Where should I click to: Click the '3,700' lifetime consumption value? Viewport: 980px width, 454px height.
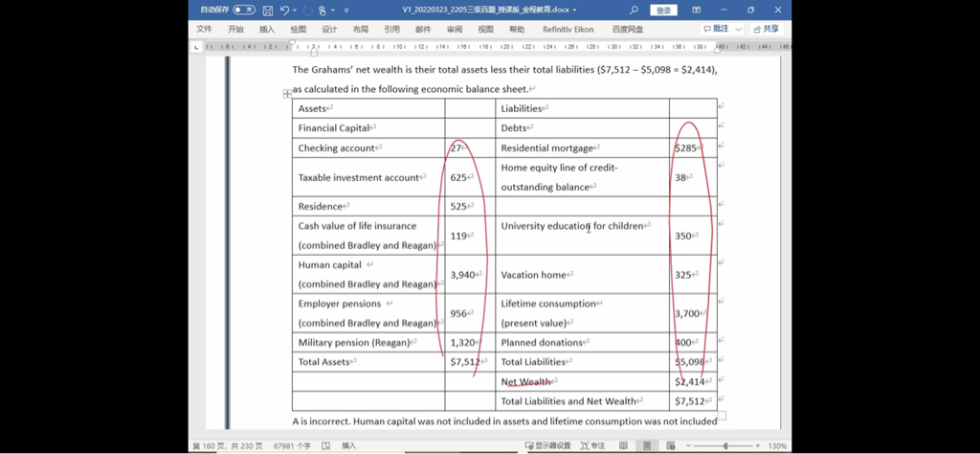[687, 313]
